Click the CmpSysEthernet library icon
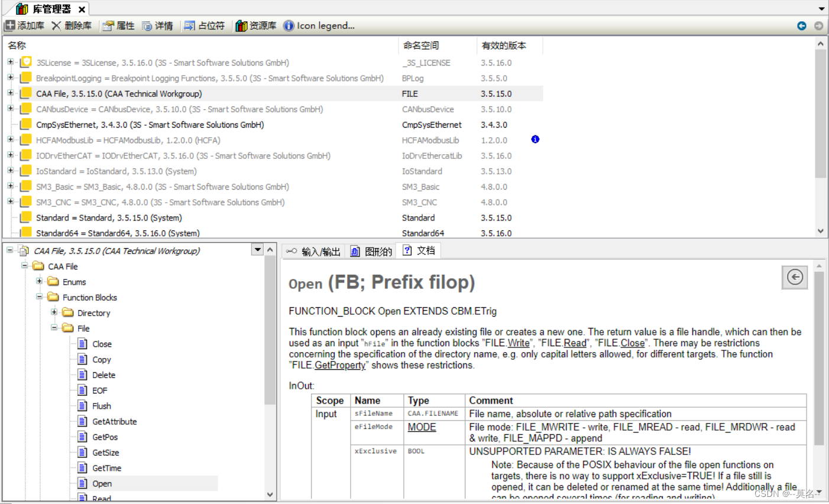829x504 pixels. [26, 125]
